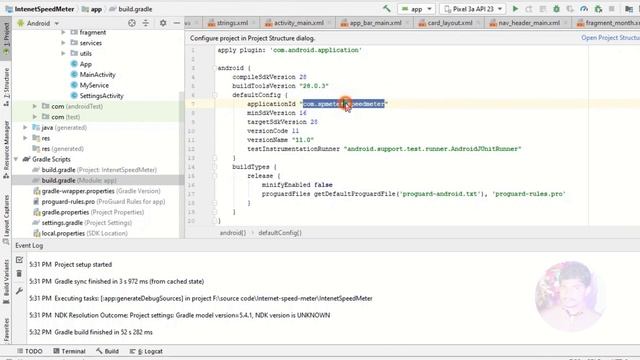Toggle Build Variants side tool window
The image size is (640, 360).
click(x=6, y=282)
